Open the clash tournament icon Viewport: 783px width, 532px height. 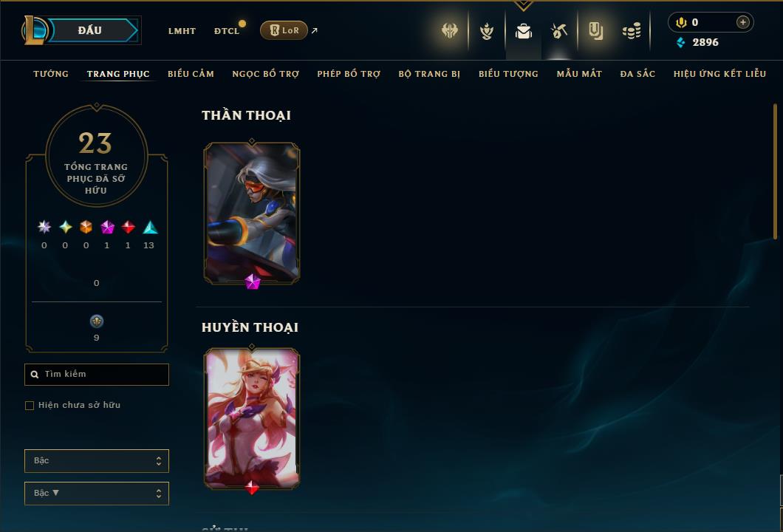[x=449, y=30]
